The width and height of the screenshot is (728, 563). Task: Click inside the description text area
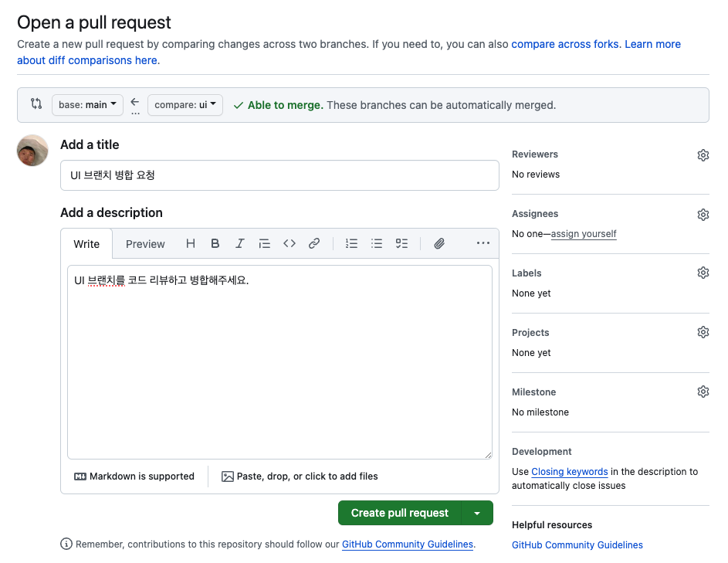(x=279, y=362)
